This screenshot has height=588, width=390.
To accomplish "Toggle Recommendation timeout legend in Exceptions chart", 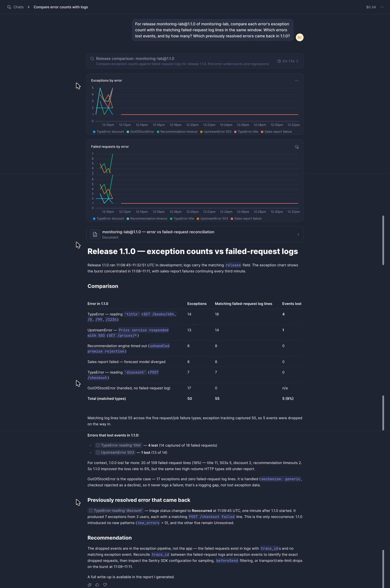I will [x=177, y=132].
